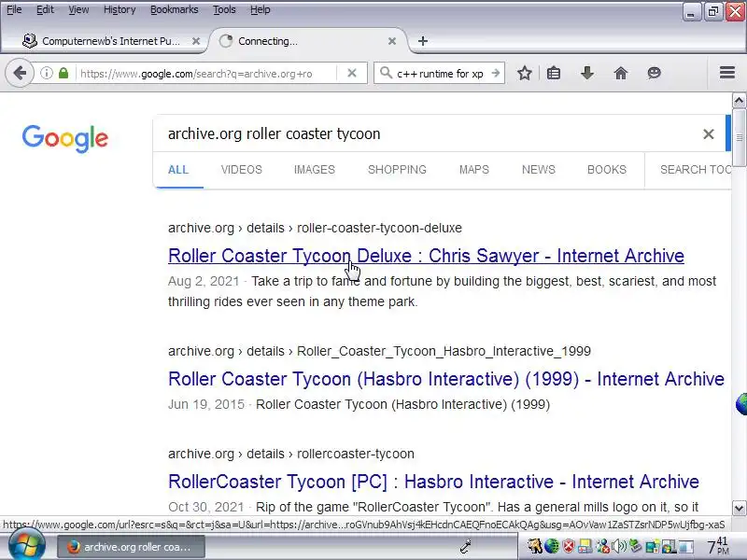Click the scrollbar down arrow
Screen dimensions: 747x560
point(739,508)
